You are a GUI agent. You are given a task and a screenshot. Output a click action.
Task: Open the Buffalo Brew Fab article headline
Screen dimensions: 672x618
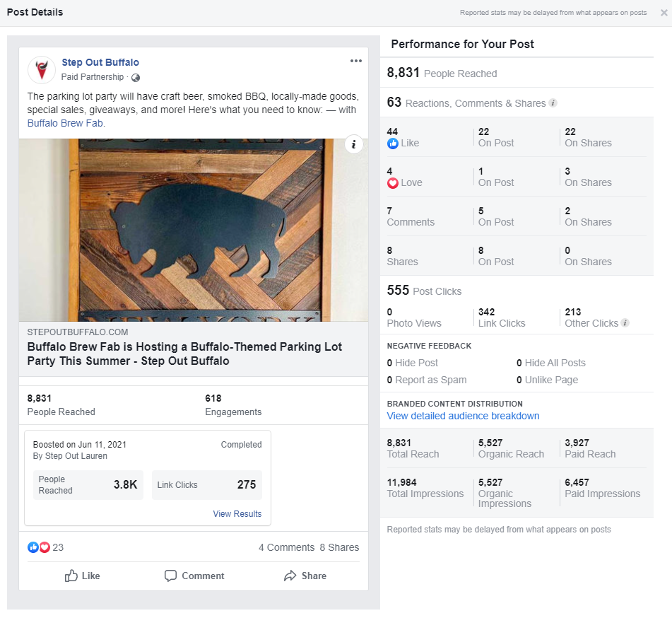(x=184, y=354)
